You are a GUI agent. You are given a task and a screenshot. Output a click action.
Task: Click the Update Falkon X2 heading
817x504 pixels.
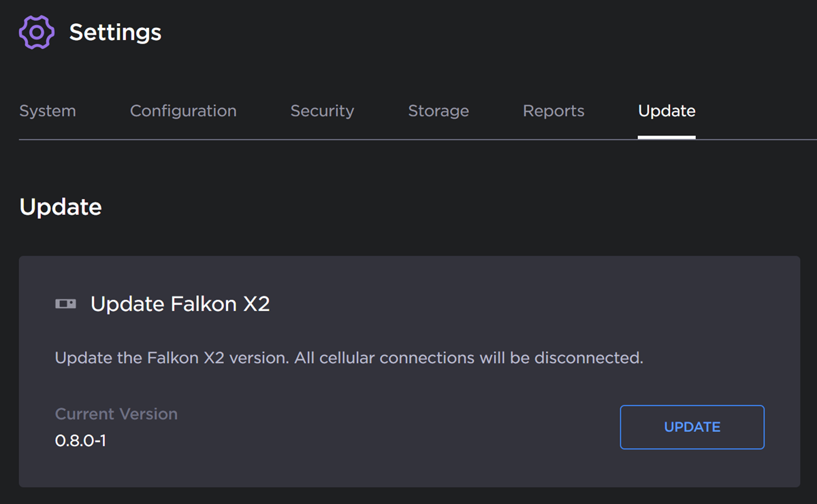[x=180, y=304]
